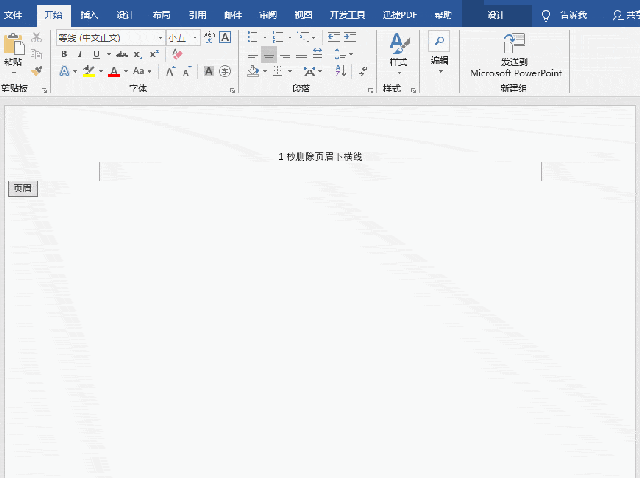This screenshot has height=478, width=640.
Task: Click the Sort A-Z icon
Action: point(341,71)
